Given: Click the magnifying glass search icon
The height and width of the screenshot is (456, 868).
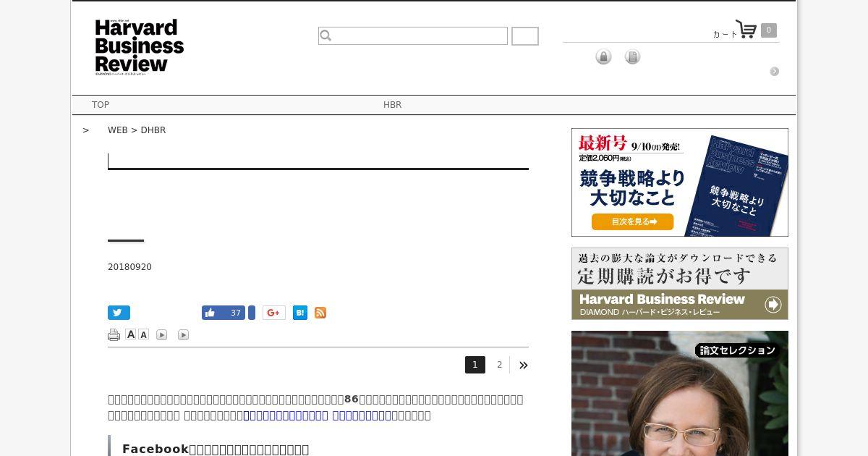Looking at the screenshot, I should coord(325,35).
